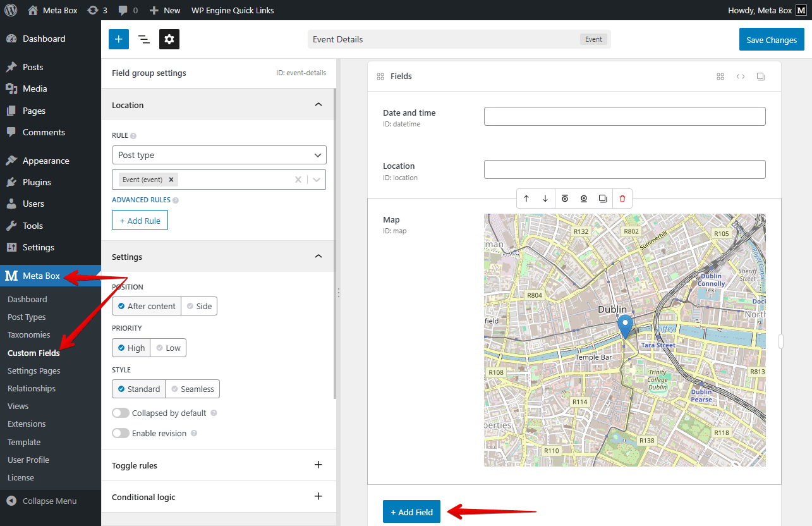Open the list view icon next to plus

pos(143,39)
